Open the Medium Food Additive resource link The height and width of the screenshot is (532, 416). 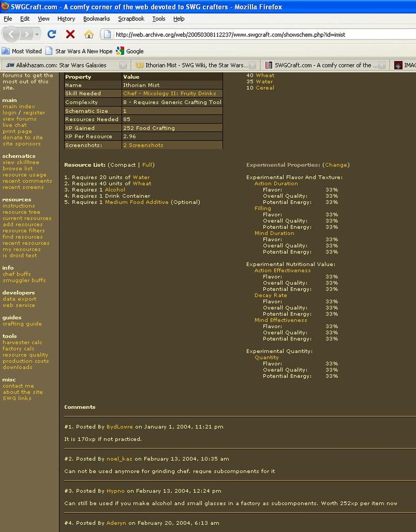coord(136,202)
